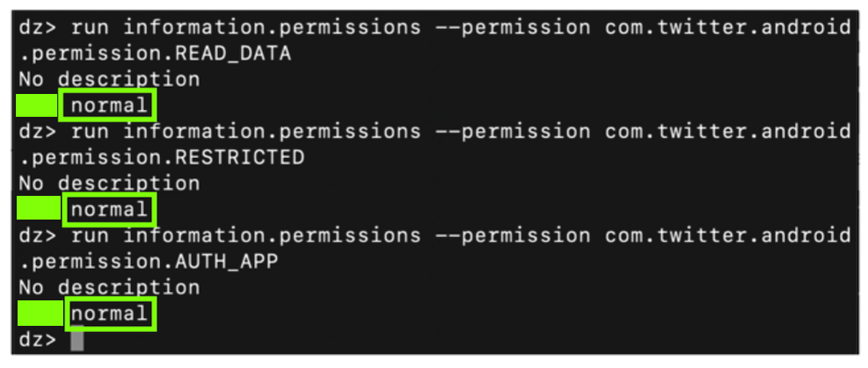Click green block beside first 'normal'

pyautogui.click(x=37, y=106)
